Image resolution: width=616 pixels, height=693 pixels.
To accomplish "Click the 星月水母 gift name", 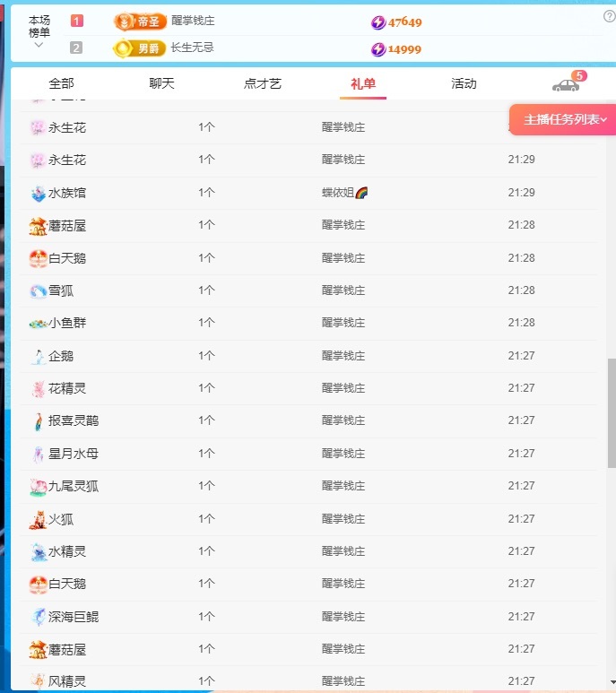I will coord(74,454).
